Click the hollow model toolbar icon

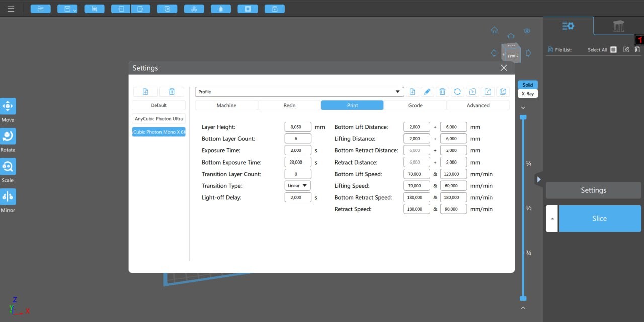[x=221, y=9]
